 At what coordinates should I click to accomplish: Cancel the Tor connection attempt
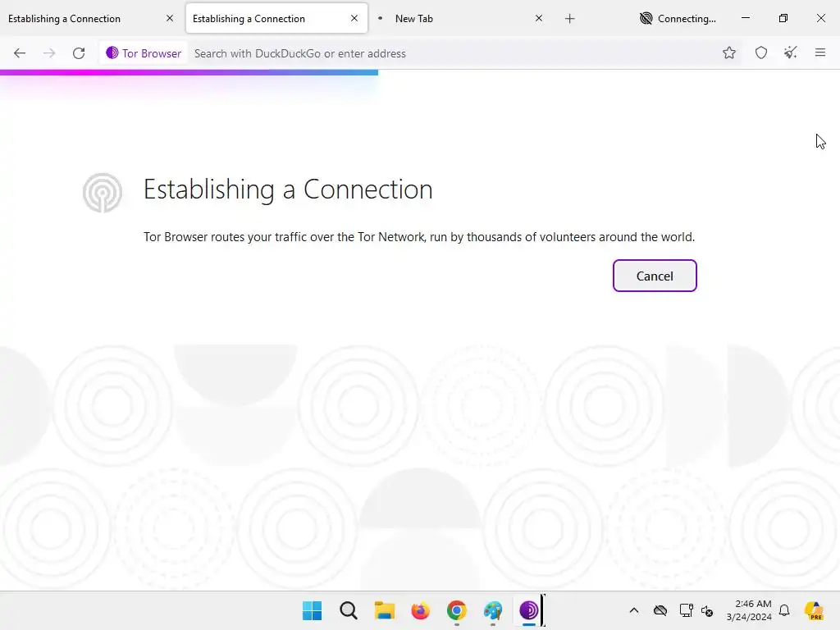pos(655,276)
